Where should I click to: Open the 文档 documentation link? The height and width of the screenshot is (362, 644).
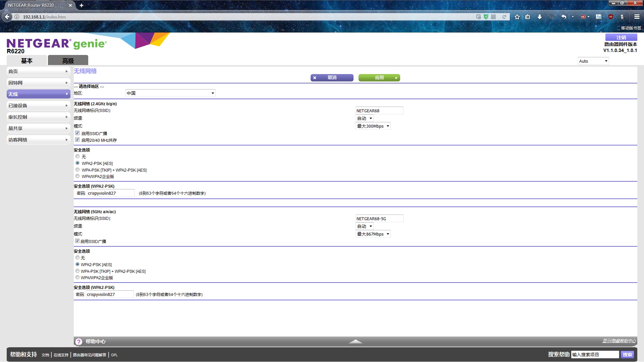click(45, 355)
